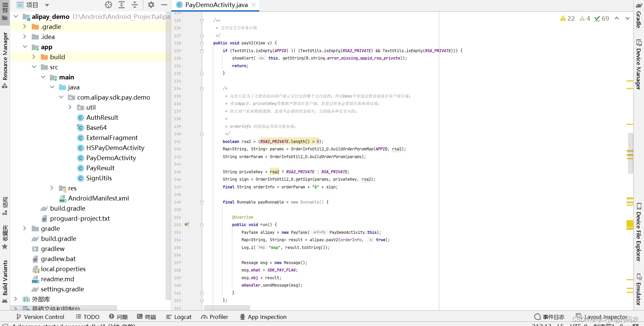This screenshot has height=326, width=644.
Task: Expand the 外部库 external libraries node
Action: tap(15, 299)
